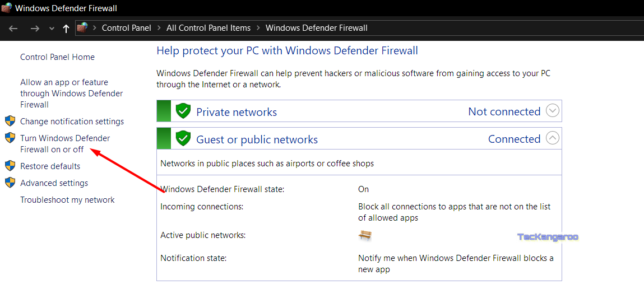Select Windows Defender Firewall breadcrumb

[x=316, y=28]
